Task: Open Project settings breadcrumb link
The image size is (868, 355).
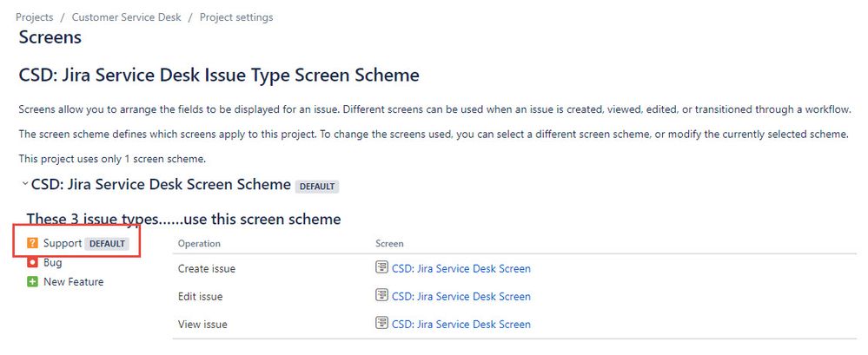Action: point(236,17)
